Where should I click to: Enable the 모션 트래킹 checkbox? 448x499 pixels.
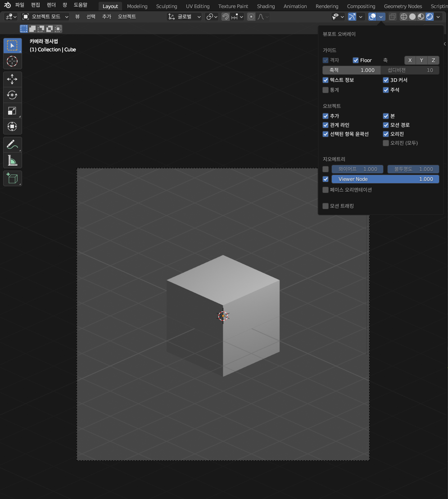[326, 206]
